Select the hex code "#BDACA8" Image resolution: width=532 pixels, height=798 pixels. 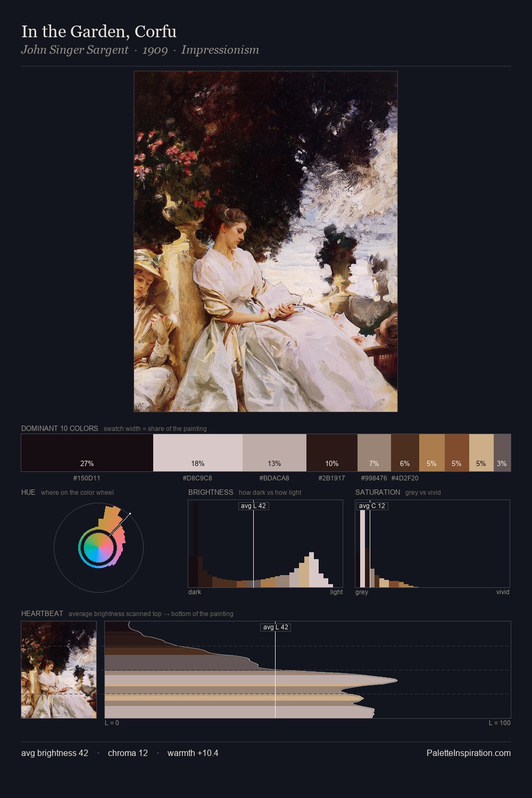pyautogui.click(x=275, y=478)
